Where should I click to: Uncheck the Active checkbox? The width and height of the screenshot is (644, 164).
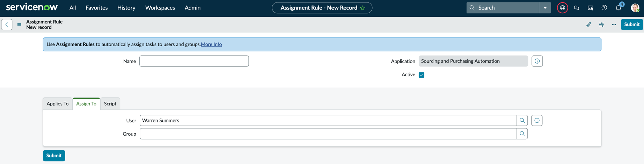point(422,75)
